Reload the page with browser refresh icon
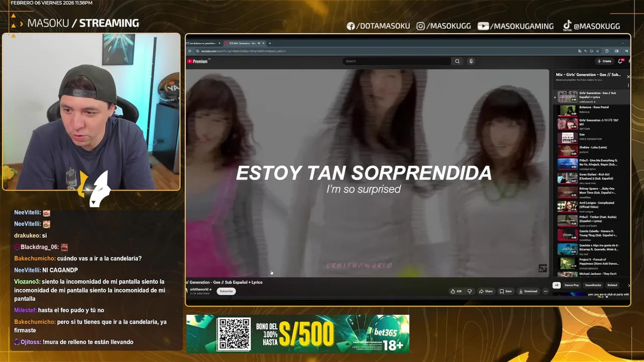 pos(190,51)
